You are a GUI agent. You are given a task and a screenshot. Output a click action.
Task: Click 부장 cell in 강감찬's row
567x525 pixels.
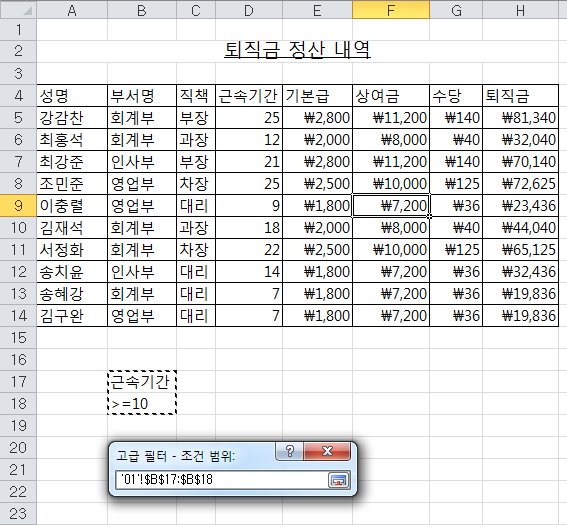(x=196, y=118)
